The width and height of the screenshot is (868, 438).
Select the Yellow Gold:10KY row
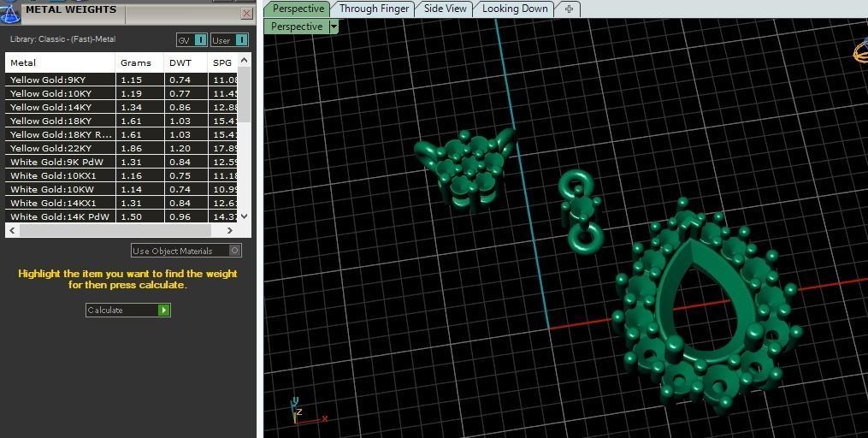121,93
